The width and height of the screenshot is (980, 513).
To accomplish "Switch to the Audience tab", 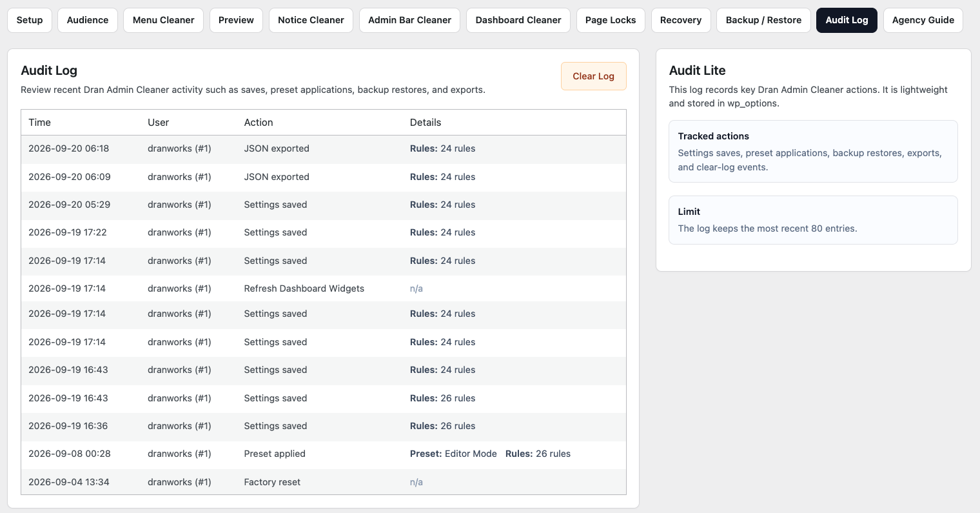I will pos(88,20).
